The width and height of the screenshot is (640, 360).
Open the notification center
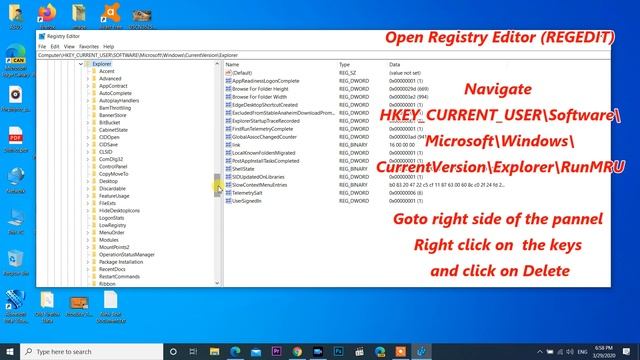[627, 351]
